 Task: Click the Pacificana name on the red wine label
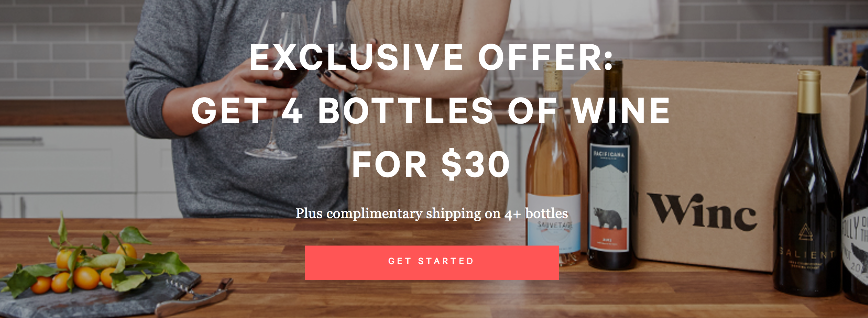[x=609, y=154]
